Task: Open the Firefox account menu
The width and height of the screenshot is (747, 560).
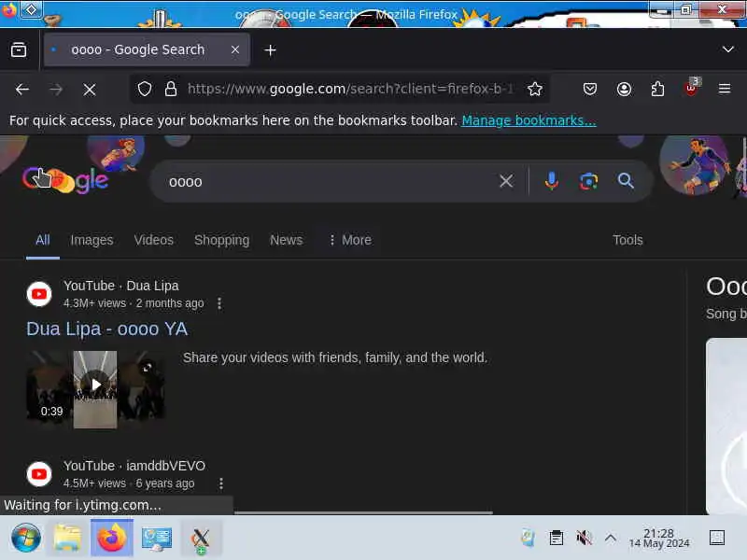Action: 624,89
